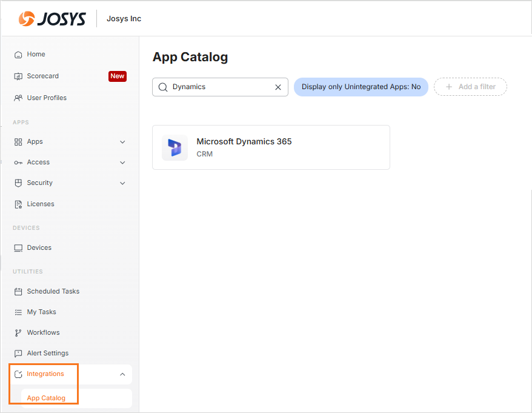
Task: Click the Workflows branch icon
Action: point(18,333)
